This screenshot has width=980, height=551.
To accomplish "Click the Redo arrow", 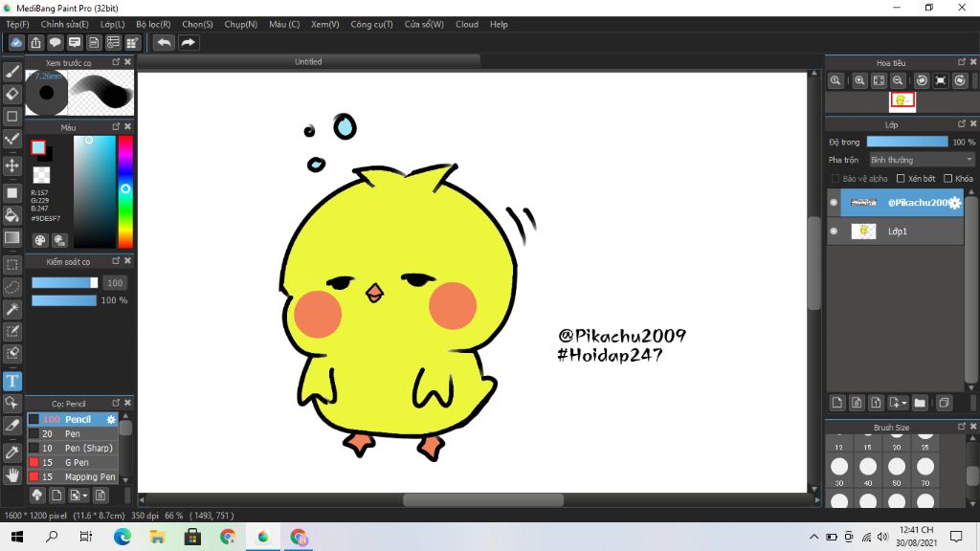I will tap(188, 42).
